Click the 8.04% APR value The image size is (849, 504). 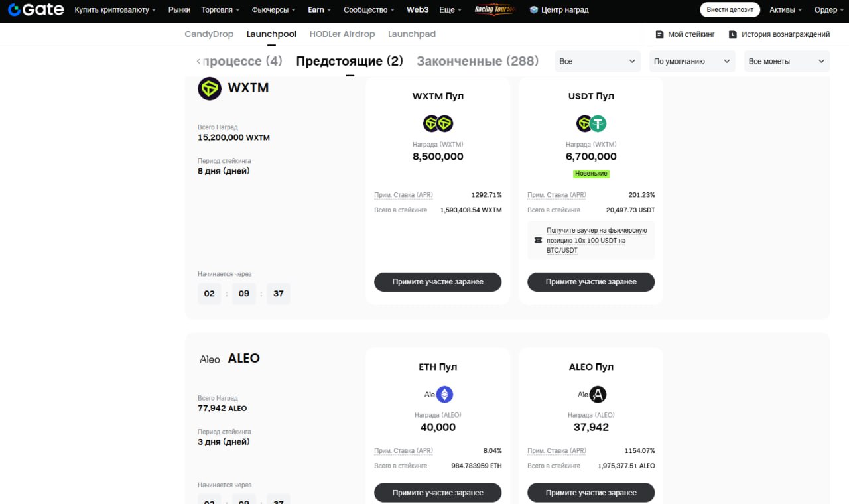point(492,451)
